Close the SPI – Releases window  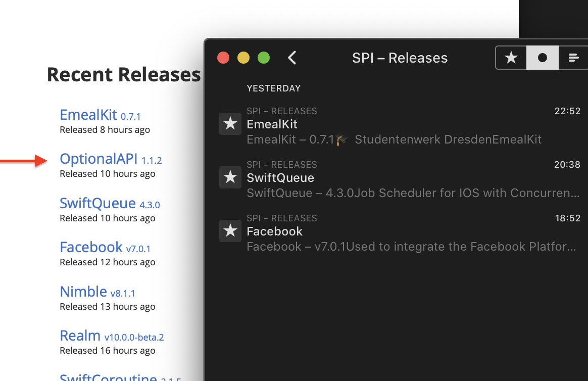click(x=223, y=58)
